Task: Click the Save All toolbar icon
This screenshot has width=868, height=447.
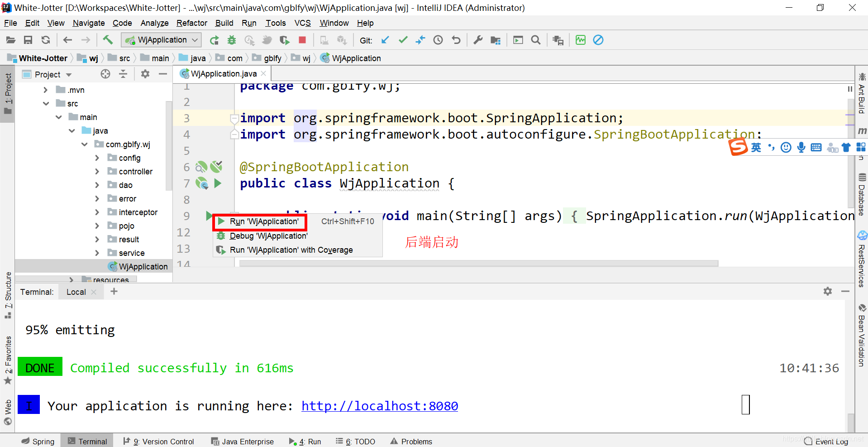Action: coord(28,40)
